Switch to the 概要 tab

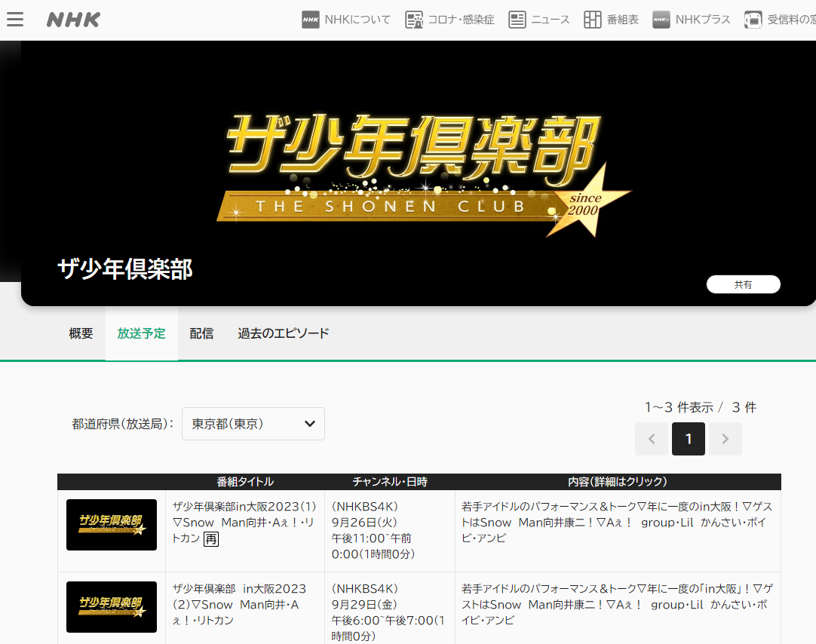click(x=81, y=333)
